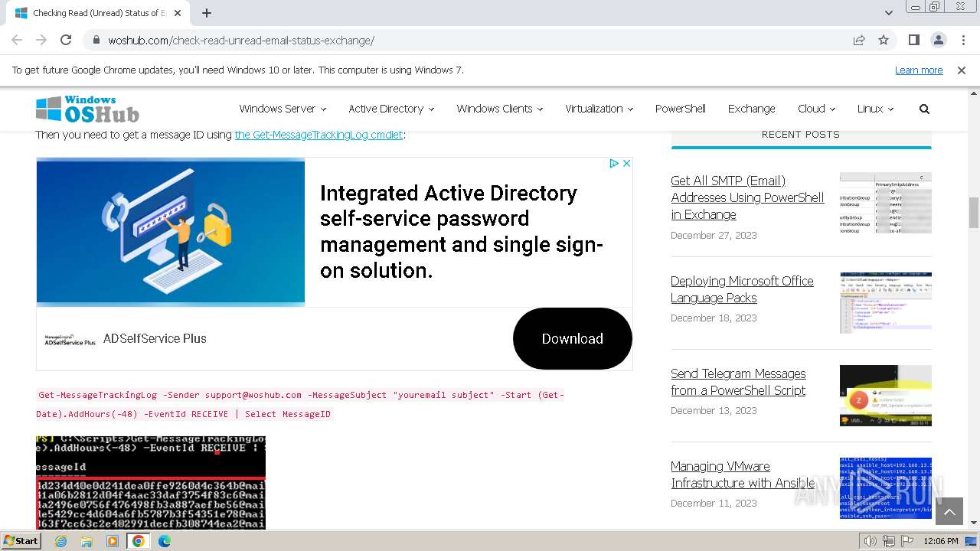Click the browser forward arrow
This screenshot has height=551, width=980.
(41, 41)
